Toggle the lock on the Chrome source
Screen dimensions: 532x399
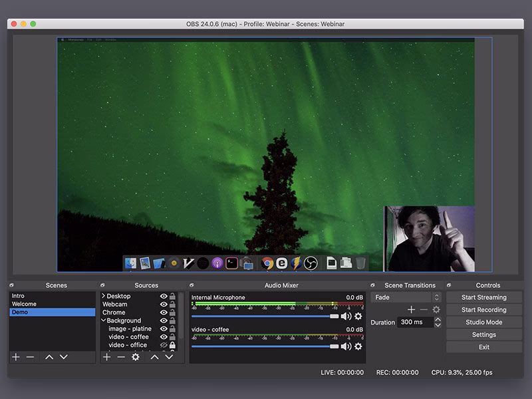(172, 313)
